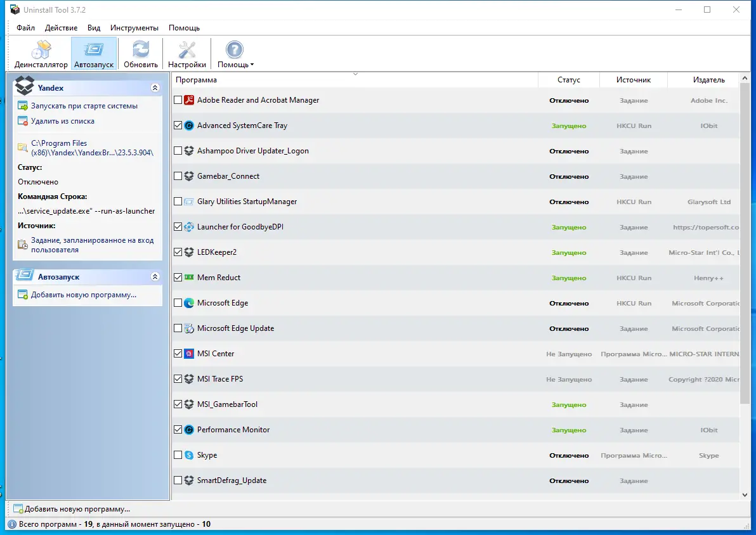Open the Деинсталлятор toolbar section
Image resolution: width=756 pixels, height=535 pixels.
(41, 54)
